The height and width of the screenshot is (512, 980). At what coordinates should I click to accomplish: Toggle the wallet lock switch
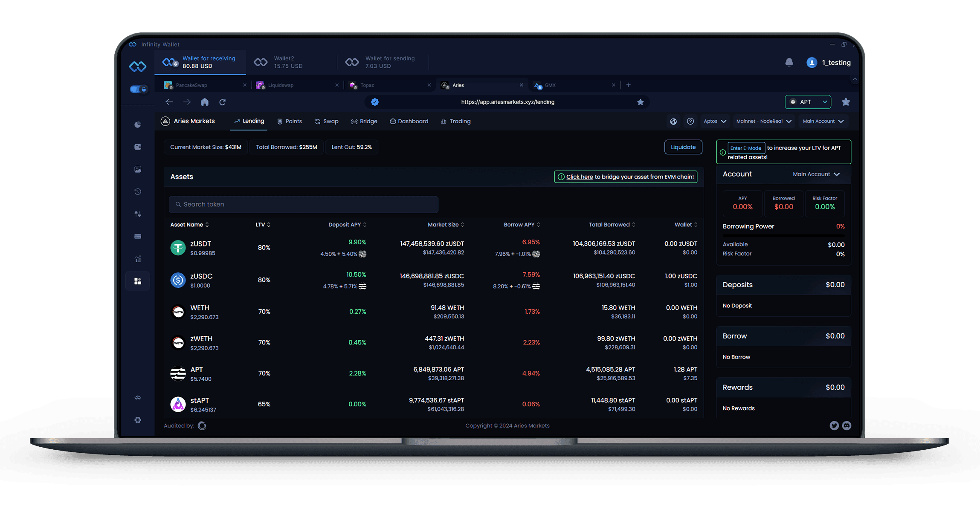[x=138, y=89]
